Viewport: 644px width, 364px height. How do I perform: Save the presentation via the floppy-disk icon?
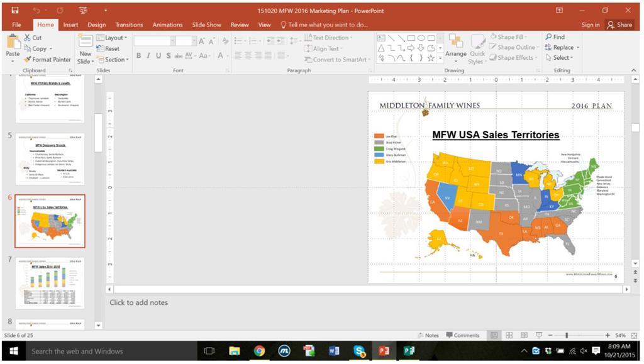coord(15,10)
